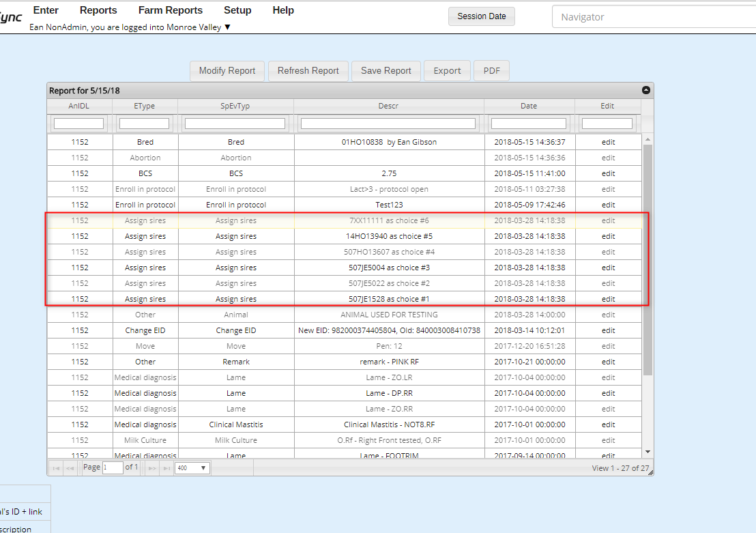Click the EType filter input
The width and height of the screenshot is (756, 533).
point(144,124)
